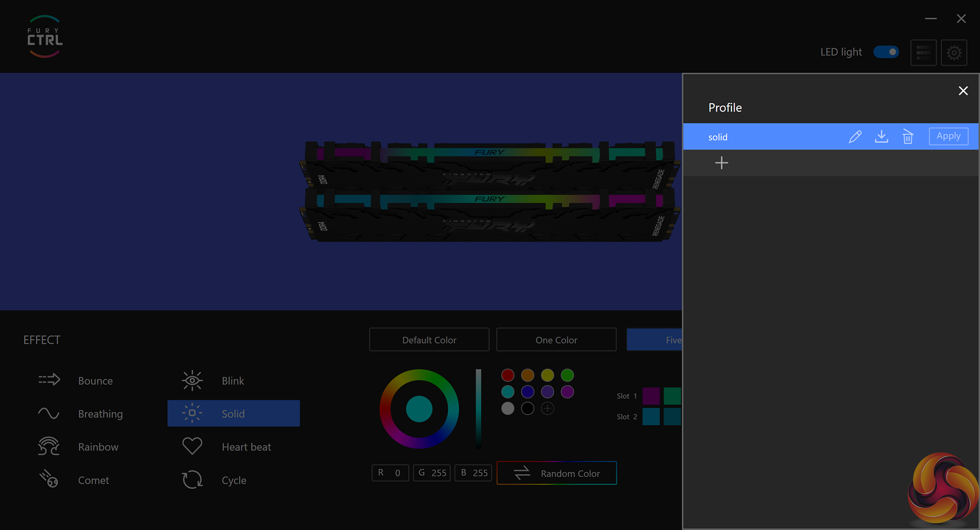980x530 pixels.
Task: Edit the solid profile name
Action: pyautogui.click(x=855, y=136)
